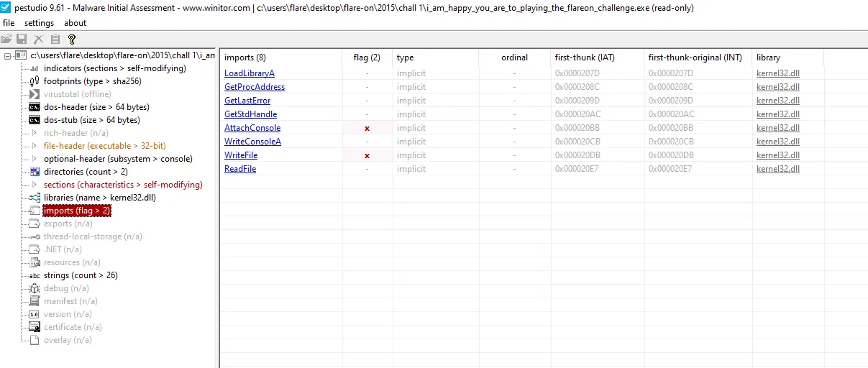The image size is (868, 368).
Task: Click the libraries node icon
Action: pos(34,198)
